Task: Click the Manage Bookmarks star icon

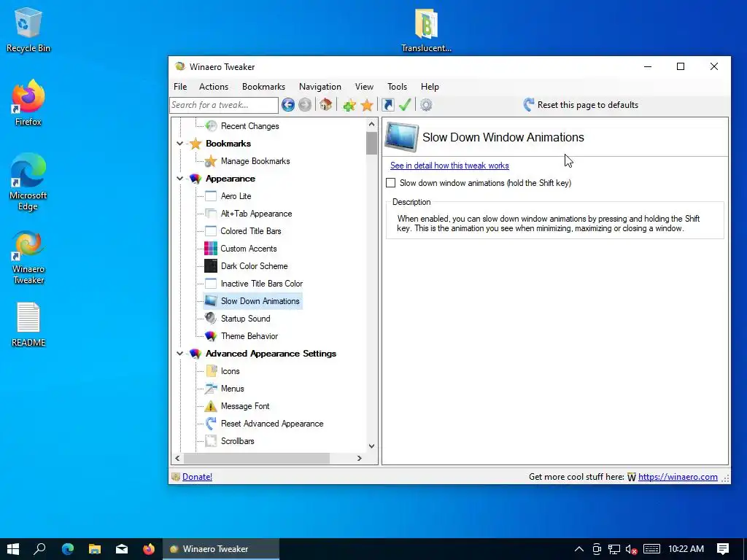Action: click(x=211, y=161)
